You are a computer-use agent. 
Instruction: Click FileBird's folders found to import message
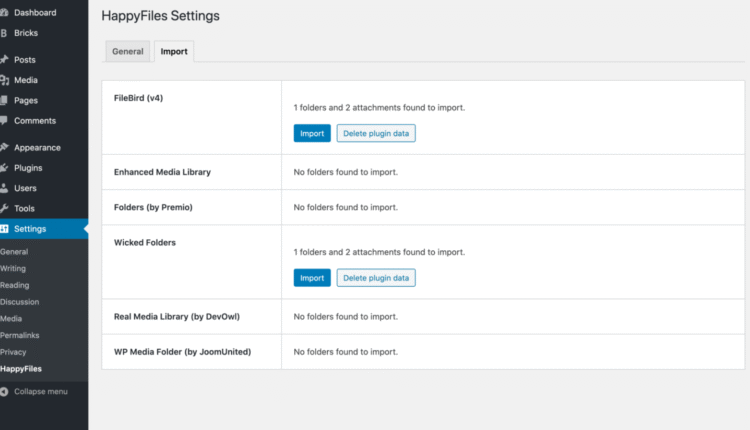pyautogui.click(x=379, y=108)
